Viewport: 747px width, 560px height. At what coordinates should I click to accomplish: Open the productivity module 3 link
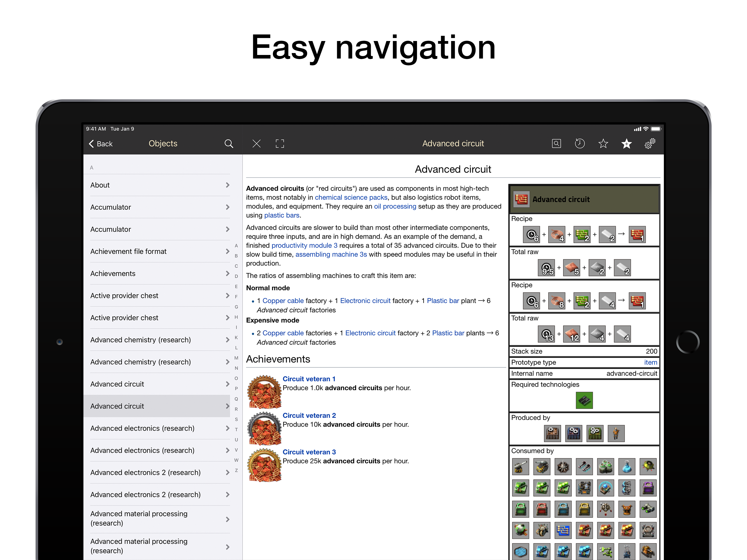(x=304, y=246)
